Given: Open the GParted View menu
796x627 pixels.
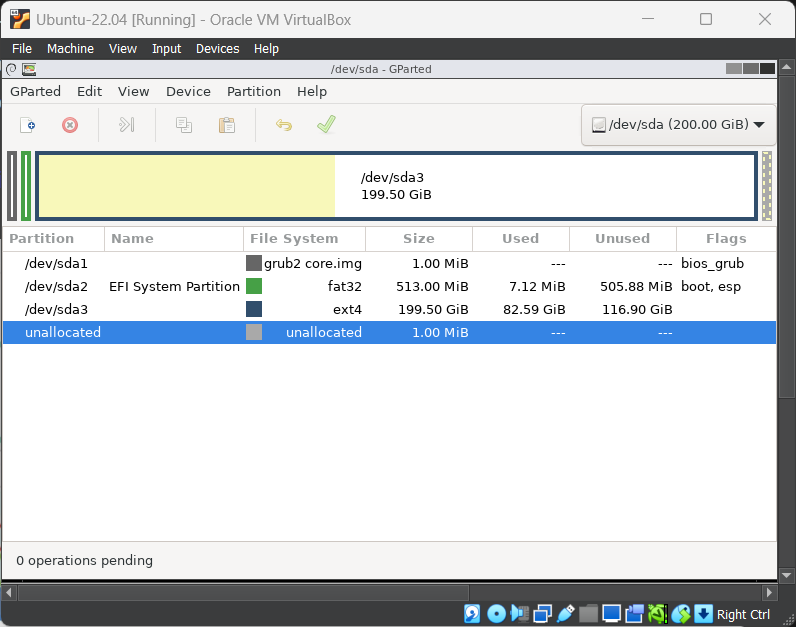Looking at the screenshot, I should [134, 91].
